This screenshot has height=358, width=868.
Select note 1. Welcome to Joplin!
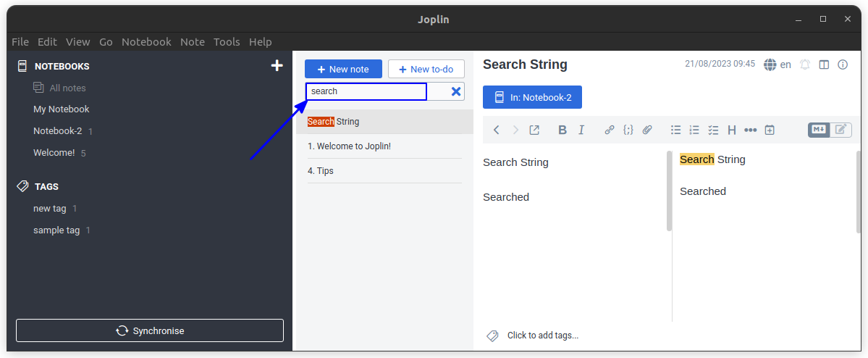click(x=384, y=146)
